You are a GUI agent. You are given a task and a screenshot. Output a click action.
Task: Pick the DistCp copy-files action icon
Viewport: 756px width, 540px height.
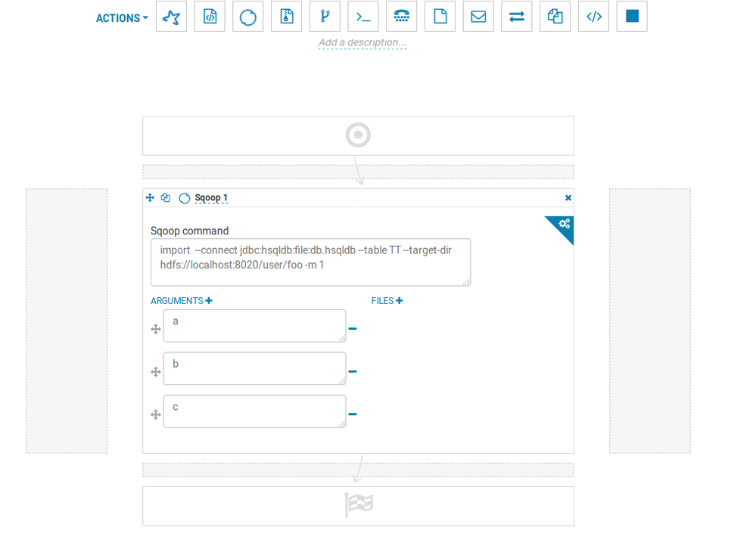pyautogui.click(x=555, y=17)
